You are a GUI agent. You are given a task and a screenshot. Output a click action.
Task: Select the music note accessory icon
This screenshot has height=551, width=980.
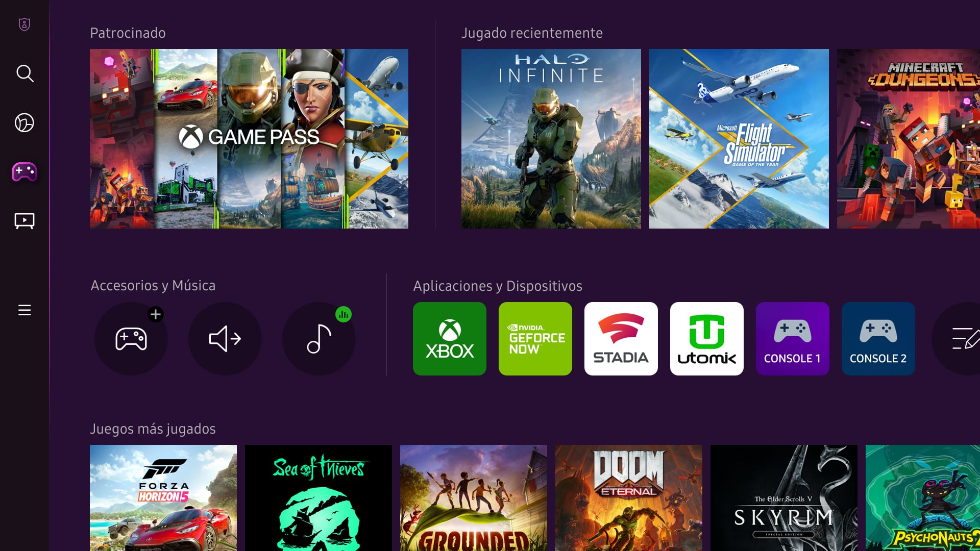(318, 338)
